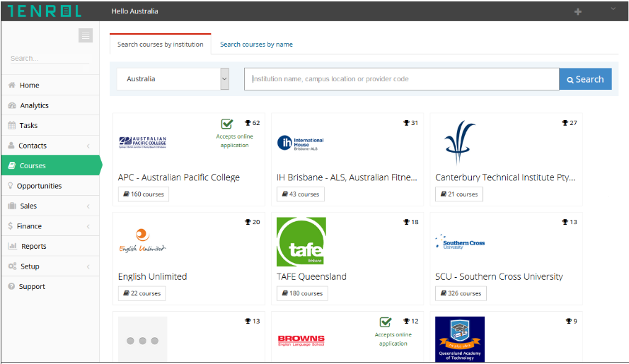Expand the Finance submenu chevron
Screen dimensions: 629x364
click(x=88, y=226)
